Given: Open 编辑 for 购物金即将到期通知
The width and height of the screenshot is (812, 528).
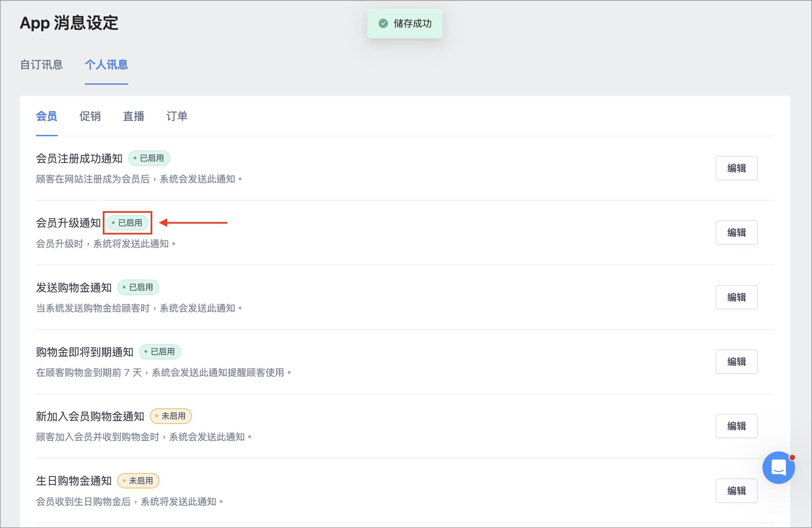Looking at the screenshot, I should 736,362.
